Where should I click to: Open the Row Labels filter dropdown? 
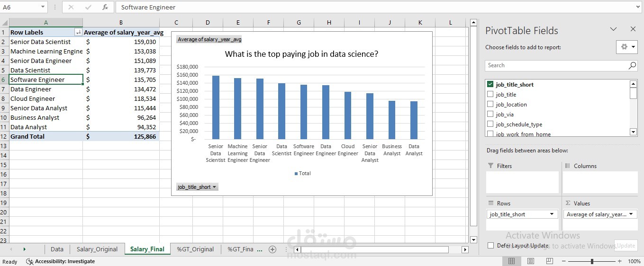click(x=79, y=32)
